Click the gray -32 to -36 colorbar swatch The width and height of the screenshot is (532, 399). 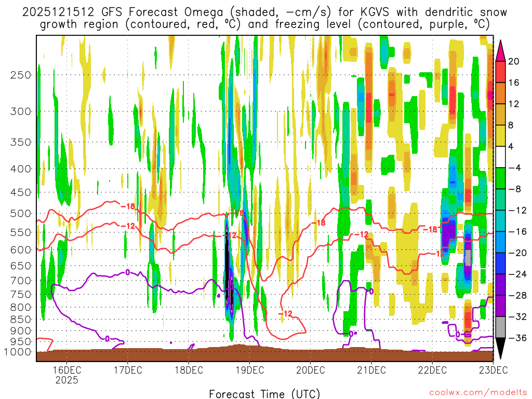[x=500, y=327]
